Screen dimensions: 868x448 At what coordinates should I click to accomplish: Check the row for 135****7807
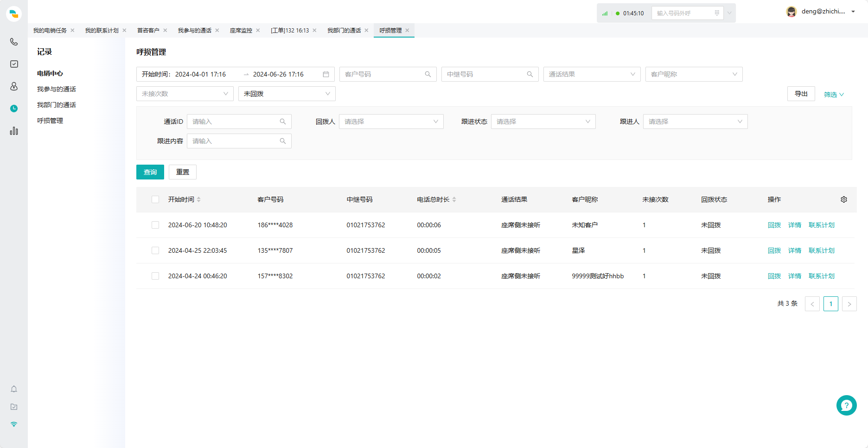tap(155, 250)
